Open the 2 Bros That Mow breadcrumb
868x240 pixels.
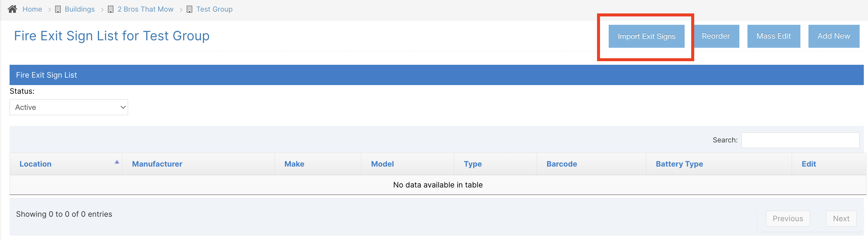pos(146,9)
